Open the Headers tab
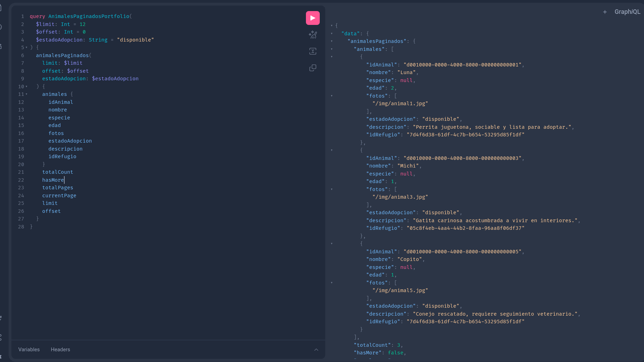 [x=60, y=350]
